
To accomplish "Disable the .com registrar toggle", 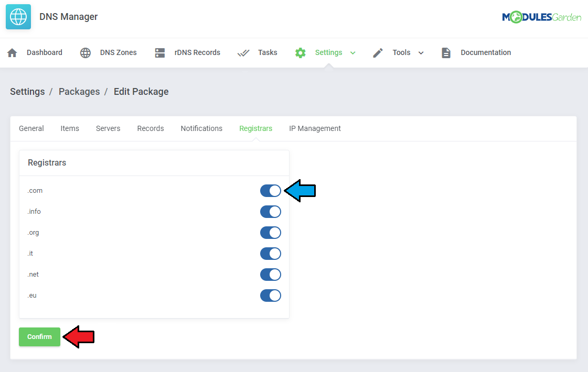I will coord(270,191).
